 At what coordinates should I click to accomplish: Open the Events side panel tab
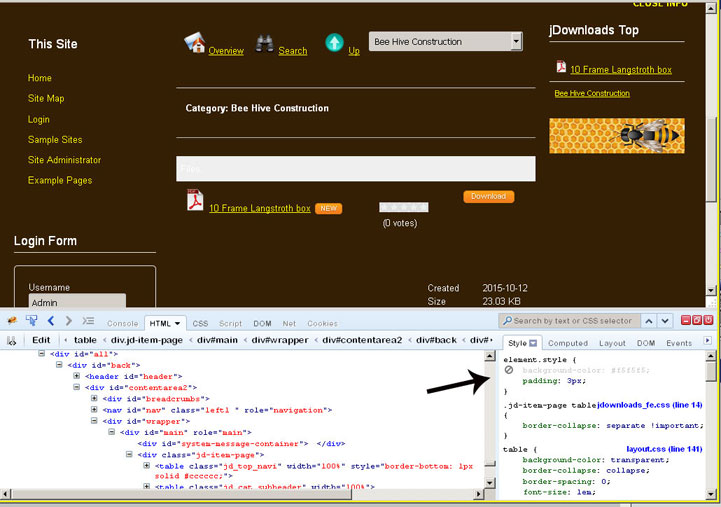pyautogui.click(x=679, y=343)
